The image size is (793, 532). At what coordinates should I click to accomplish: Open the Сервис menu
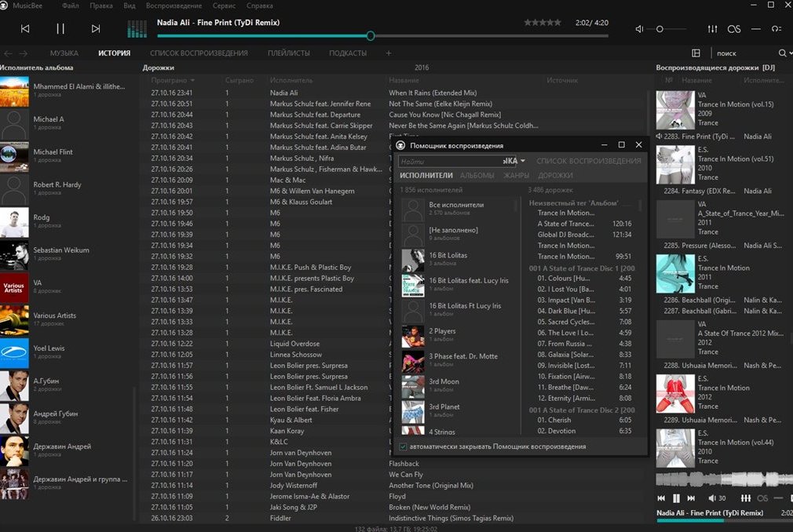224,5
